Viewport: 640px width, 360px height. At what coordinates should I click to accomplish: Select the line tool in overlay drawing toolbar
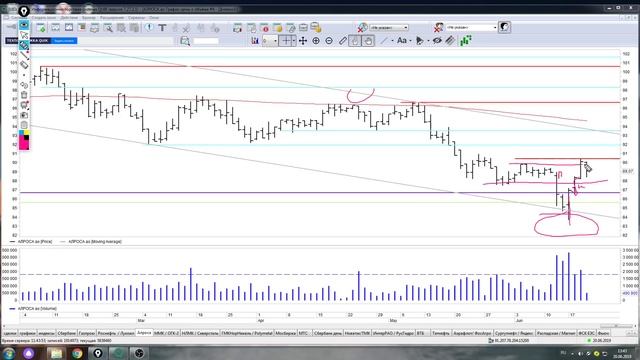point(24,55)
